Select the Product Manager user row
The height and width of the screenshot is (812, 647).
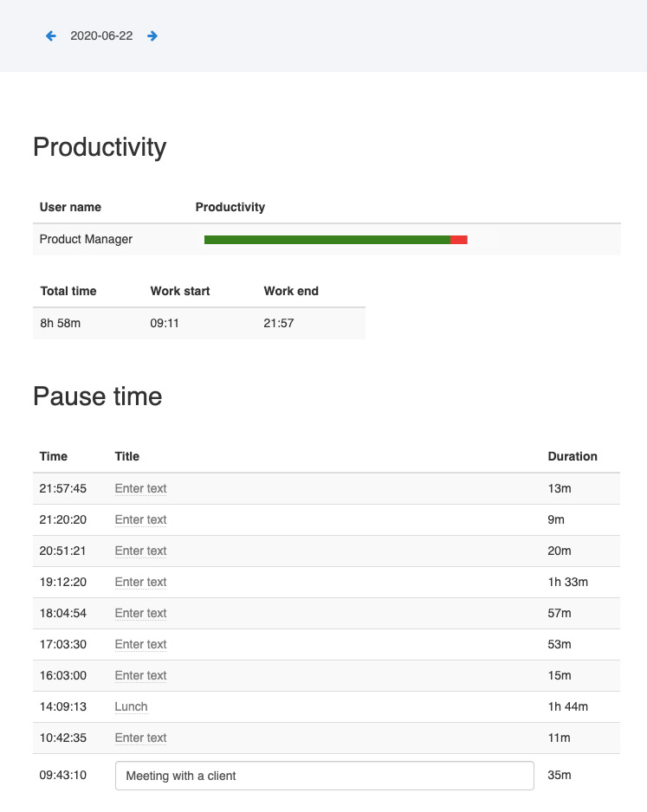tap(327, 239)
